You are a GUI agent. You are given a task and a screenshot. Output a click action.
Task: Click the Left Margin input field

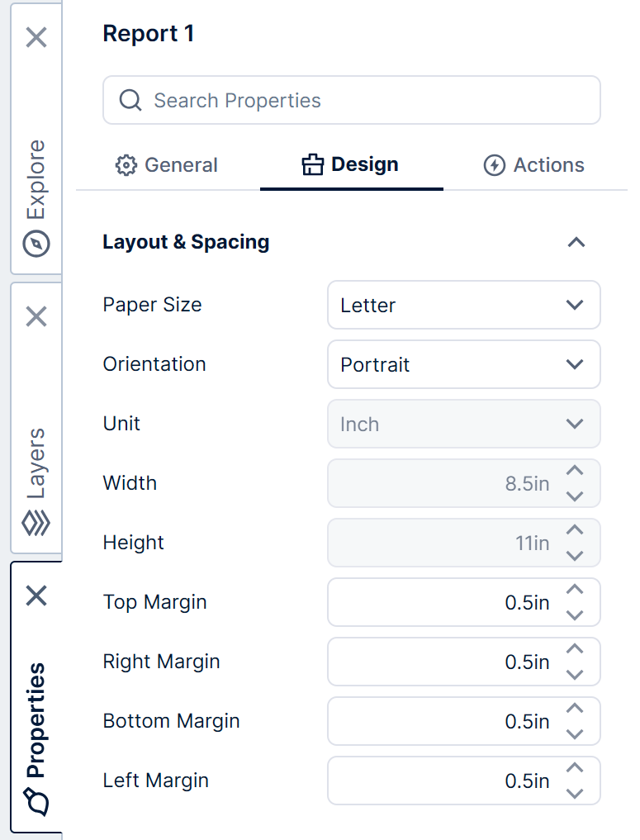tap(442, 781)
